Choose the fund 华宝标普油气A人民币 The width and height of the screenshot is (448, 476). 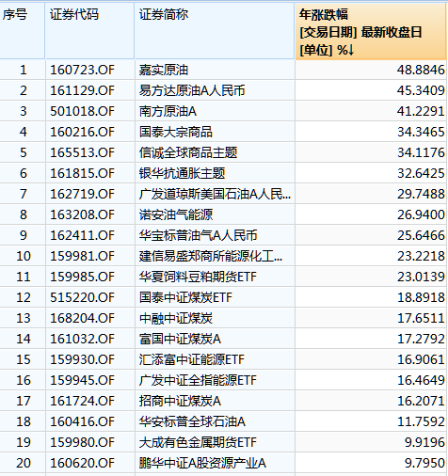[x=198, y=235]
